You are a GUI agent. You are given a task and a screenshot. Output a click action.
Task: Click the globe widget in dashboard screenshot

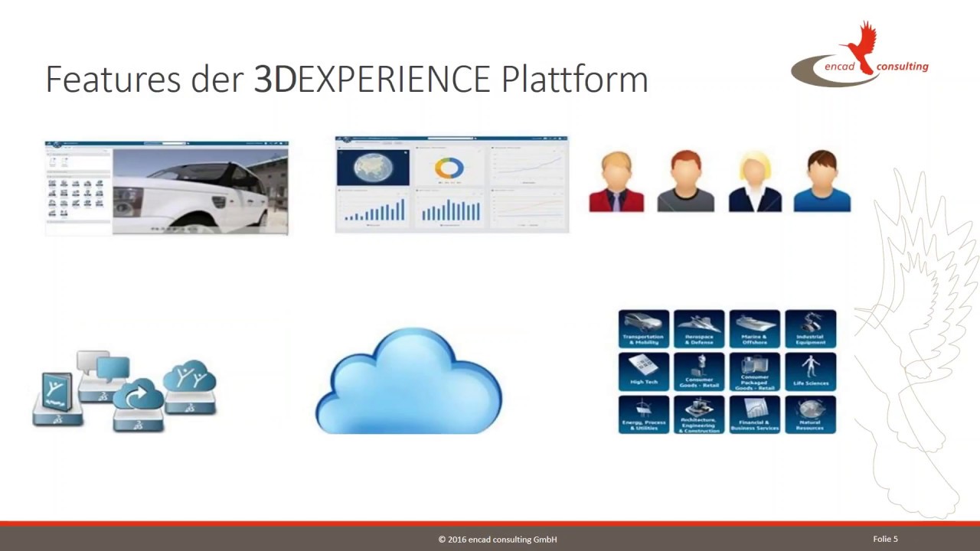[x=373, y=168]
